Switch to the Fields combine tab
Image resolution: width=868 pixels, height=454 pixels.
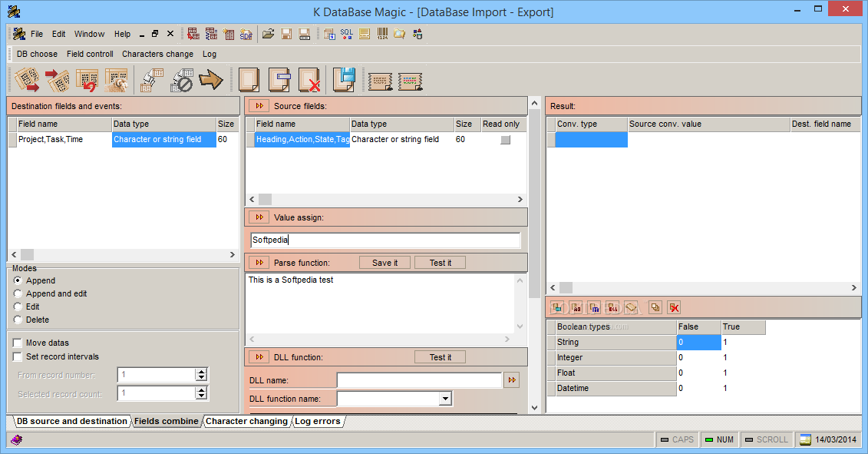[x=166, y=421]
